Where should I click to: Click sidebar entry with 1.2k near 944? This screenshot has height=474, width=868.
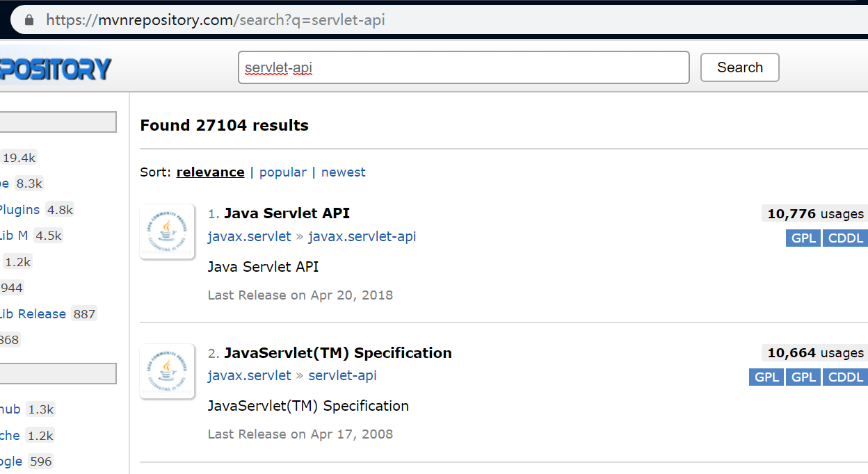tap(17, 262)
